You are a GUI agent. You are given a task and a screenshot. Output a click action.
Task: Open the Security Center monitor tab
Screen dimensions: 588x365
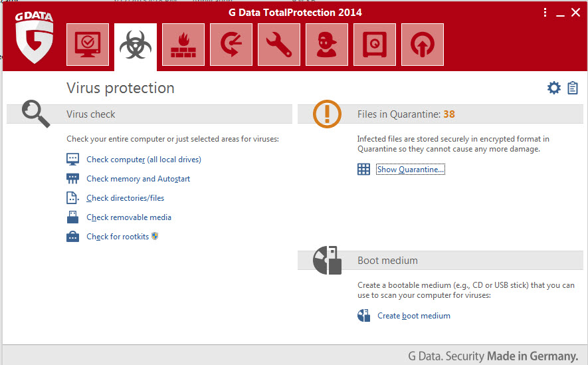click(88, 45)
